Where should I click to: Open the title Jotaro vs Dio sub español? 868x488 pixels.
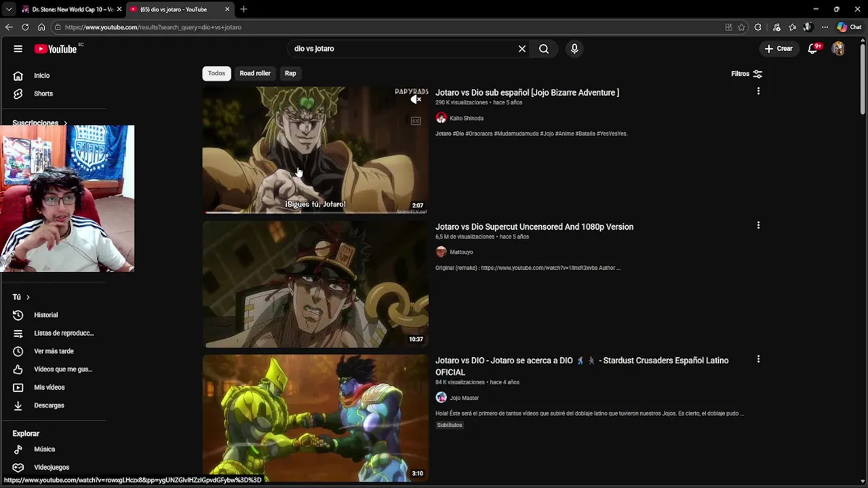[527, 93]
